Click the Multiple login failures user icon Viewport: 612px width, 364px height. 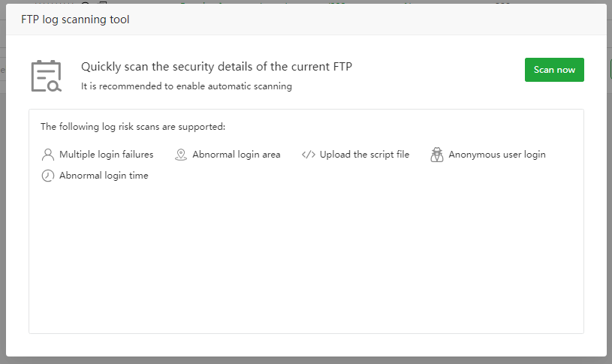48,155
